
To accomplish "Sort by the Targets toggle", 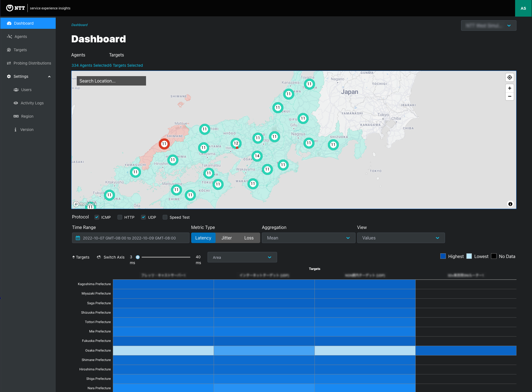I will (81, 257).
